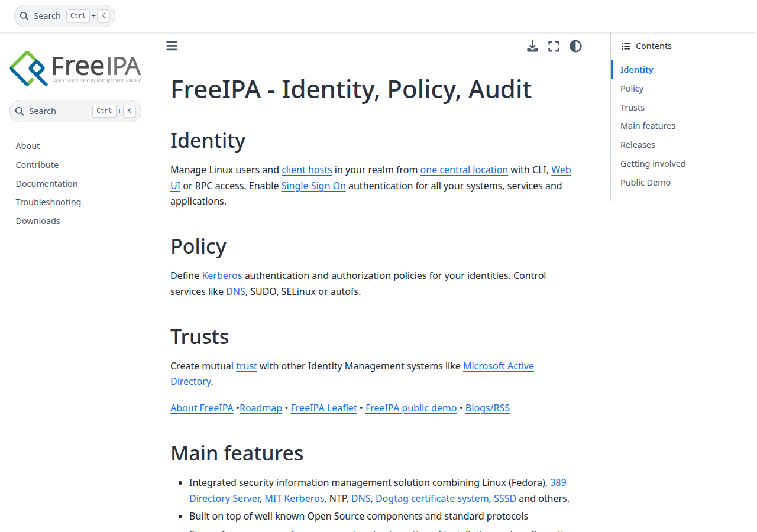Open the SSSD link

[505, 498]
